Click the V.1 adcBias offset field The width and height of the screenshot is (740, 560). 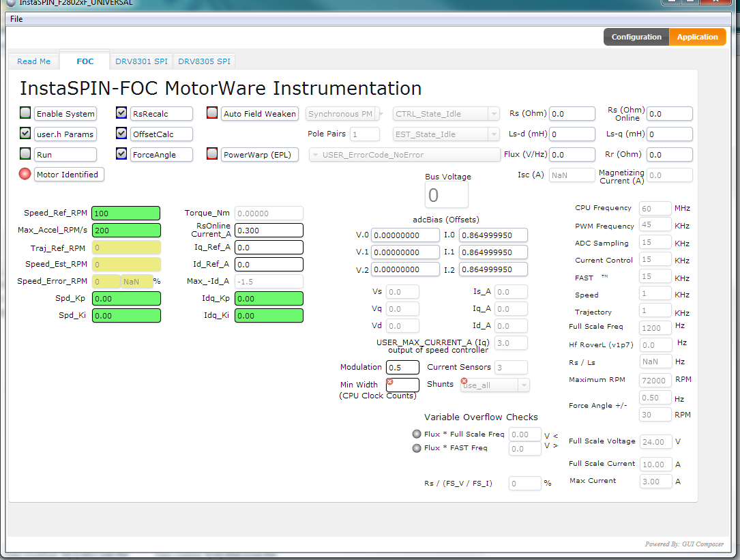[405, 252]
